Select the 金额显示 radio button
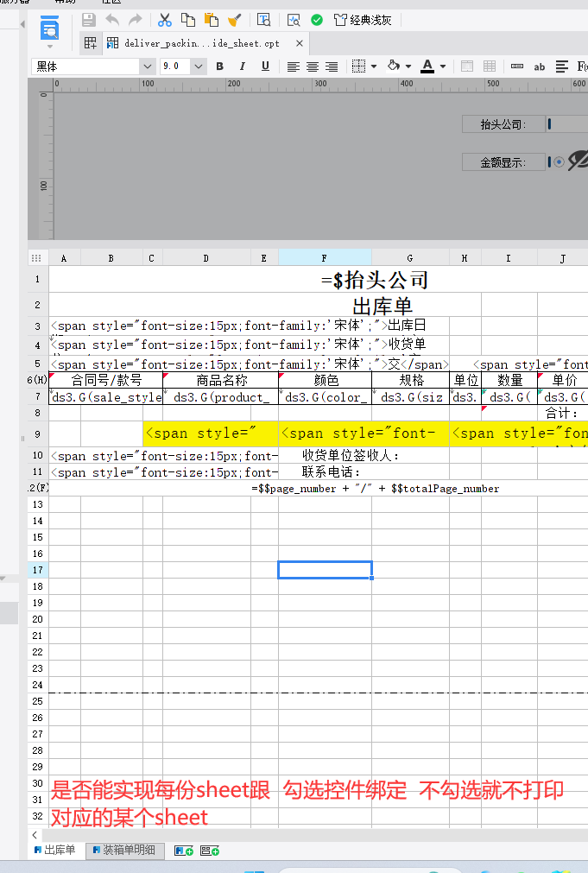This screenshot has width=588, height=873. 559,161
